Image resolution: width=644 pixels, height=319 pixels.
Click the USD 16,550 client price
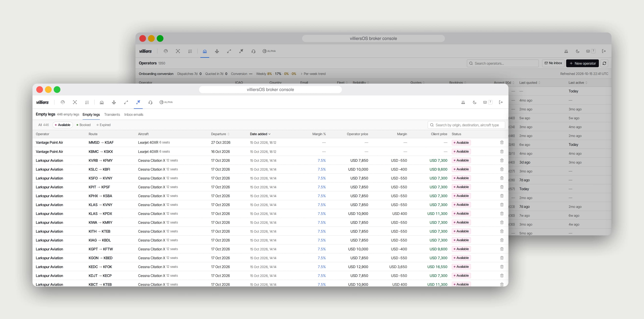coord(437,267)
